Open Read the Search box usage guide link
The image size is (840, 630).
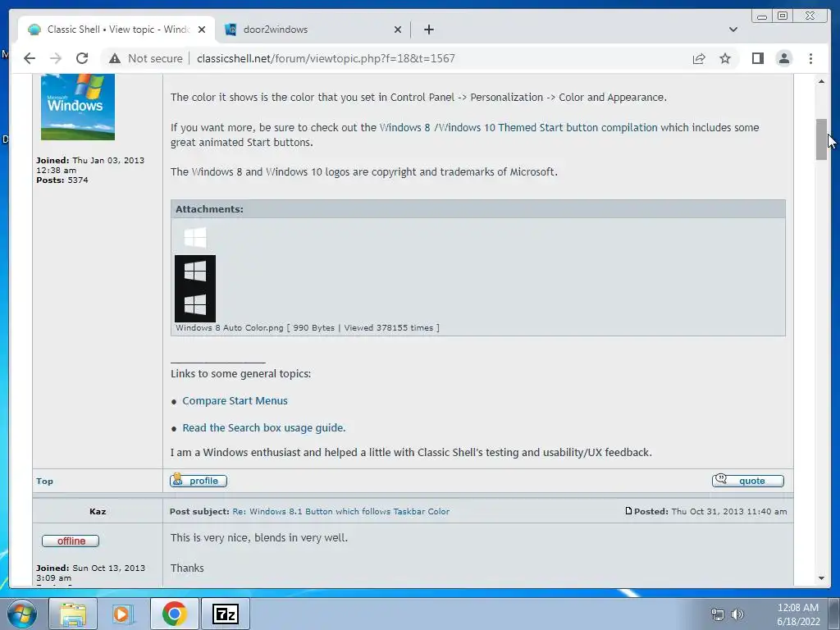pos(263,427)
